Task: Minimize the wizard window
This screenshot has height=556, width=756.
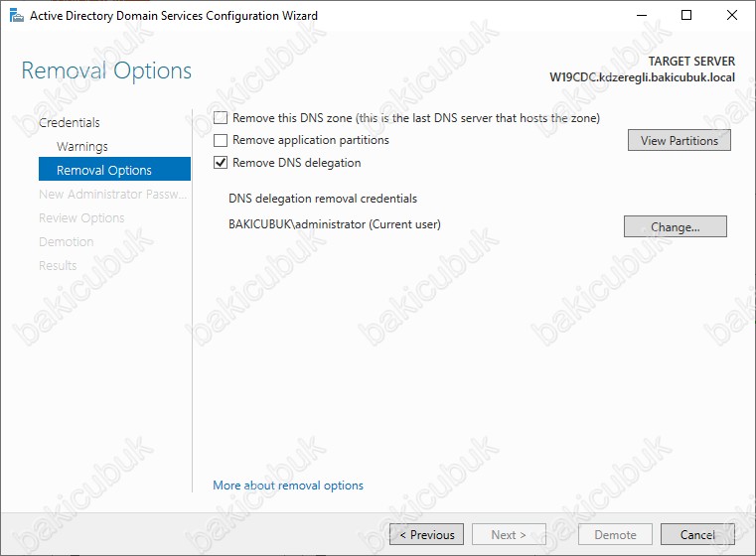Action: (x=641, y=16)
